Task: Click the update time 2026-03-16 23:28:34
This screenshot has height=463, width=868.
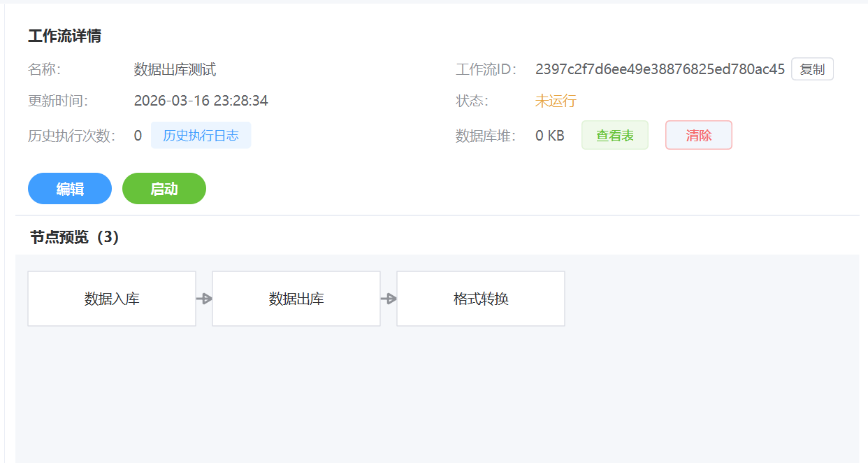Action: [201, 101]
